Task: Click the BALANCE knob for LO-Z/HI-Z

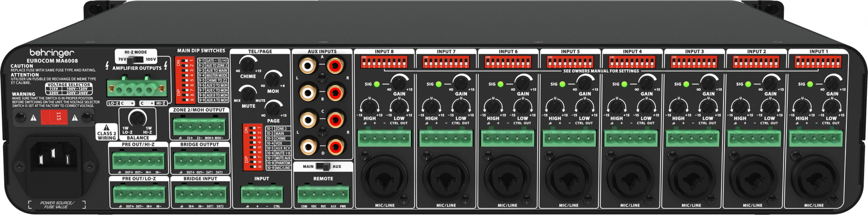Action: pyautogui.click(x=137, y=118)
